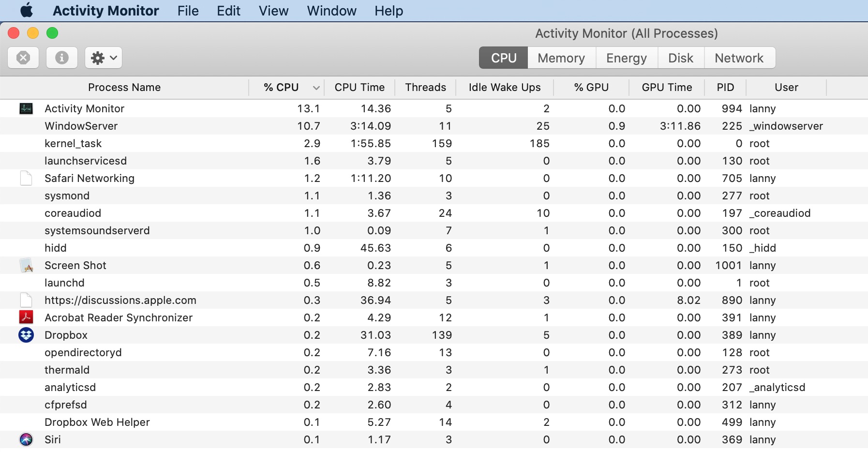Select the thermald process

tap(67, 370)
